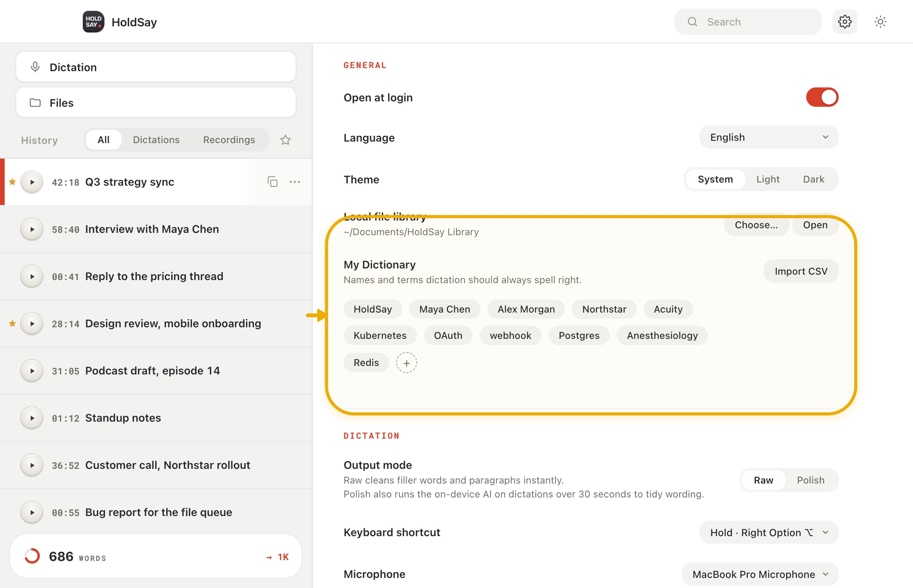Image resolution: width=913 pixels, height=588 pixels.
Task: Open Bug report for the file queue title
Action: coord(159,512)
